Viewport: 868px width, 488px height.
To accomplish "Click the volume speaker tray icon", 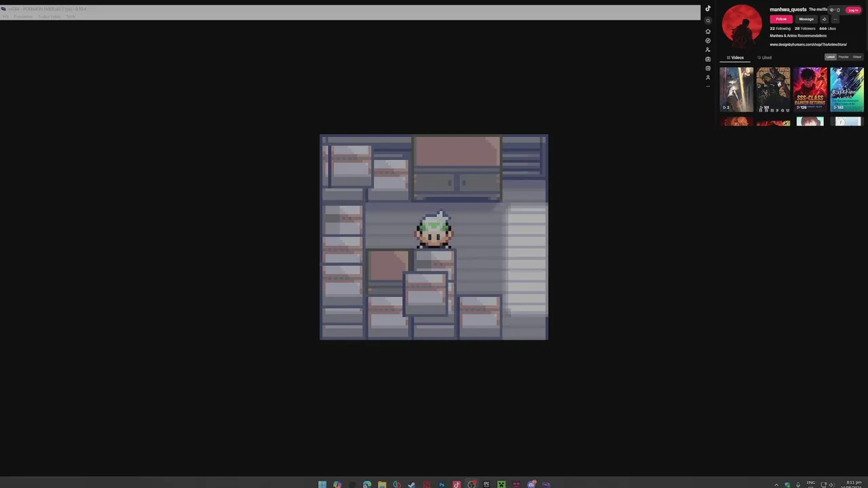I will pos(831,485).
